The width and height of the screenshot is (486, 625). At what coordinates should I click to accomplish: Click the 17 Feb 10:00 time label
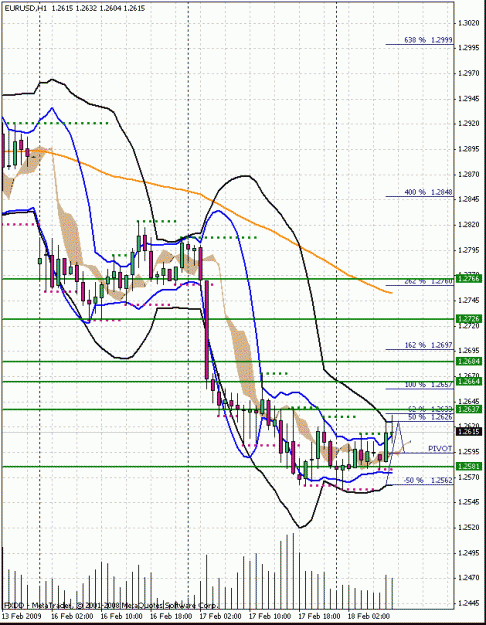coord(270,617)
